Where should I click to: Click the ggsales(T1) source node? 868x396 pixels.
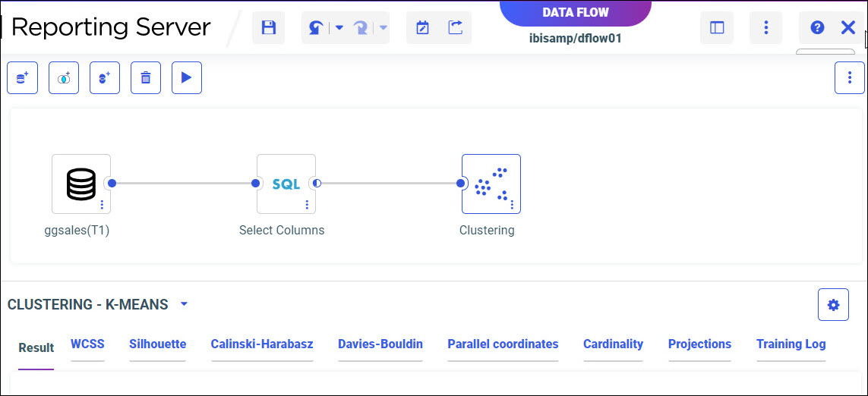(x=80, y=184)
